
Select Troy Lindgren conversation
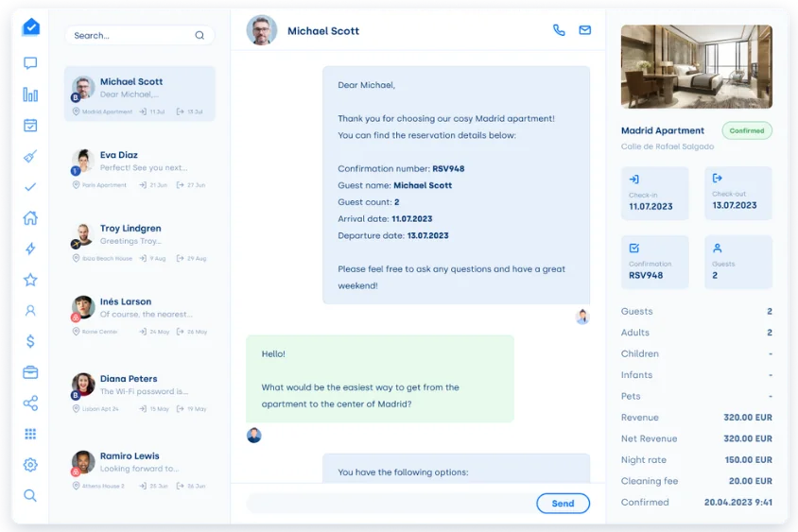[139, 242]
